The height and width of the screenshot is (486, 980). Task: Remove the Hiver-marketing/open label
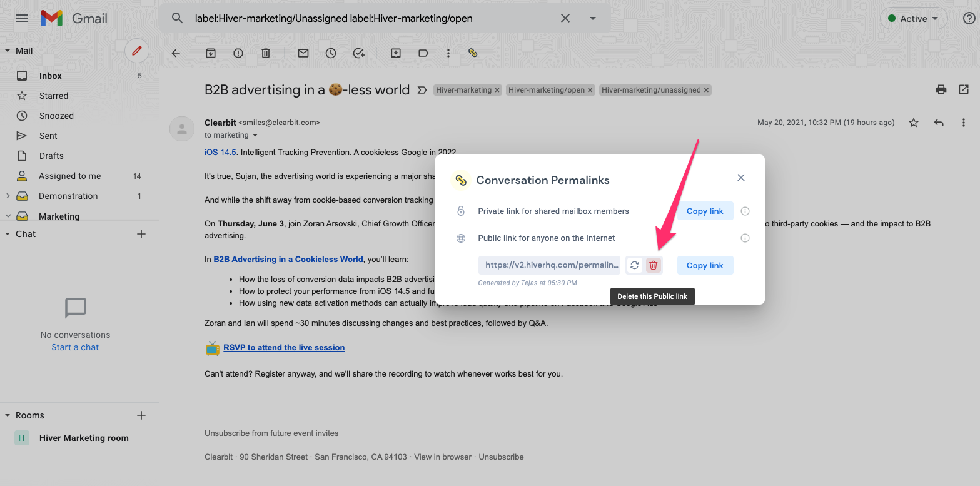click(590, 90)
